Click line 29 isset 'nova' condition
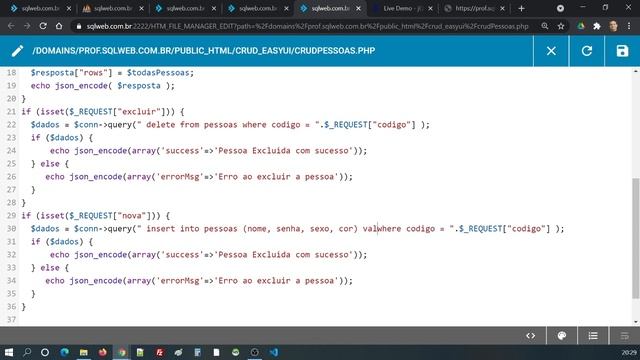The width and height of the screenshot is (640, 360). coord(96,216)
